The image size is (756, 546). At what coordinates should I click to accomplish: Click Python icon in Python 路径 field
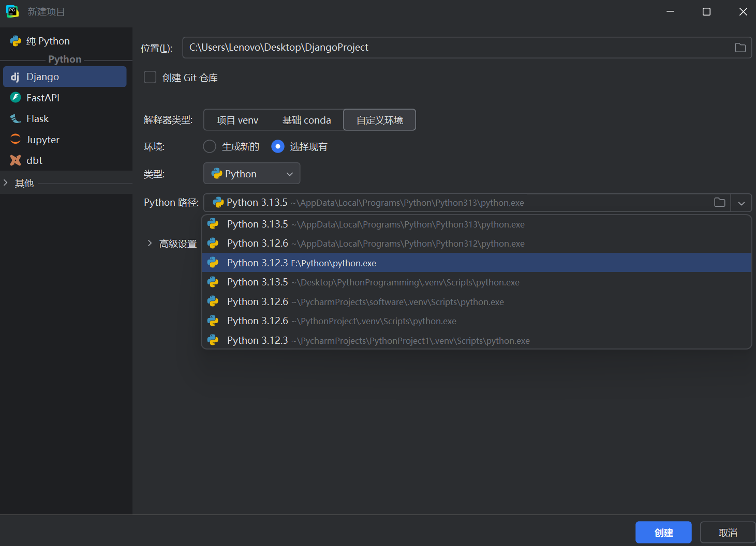[218, 202]
